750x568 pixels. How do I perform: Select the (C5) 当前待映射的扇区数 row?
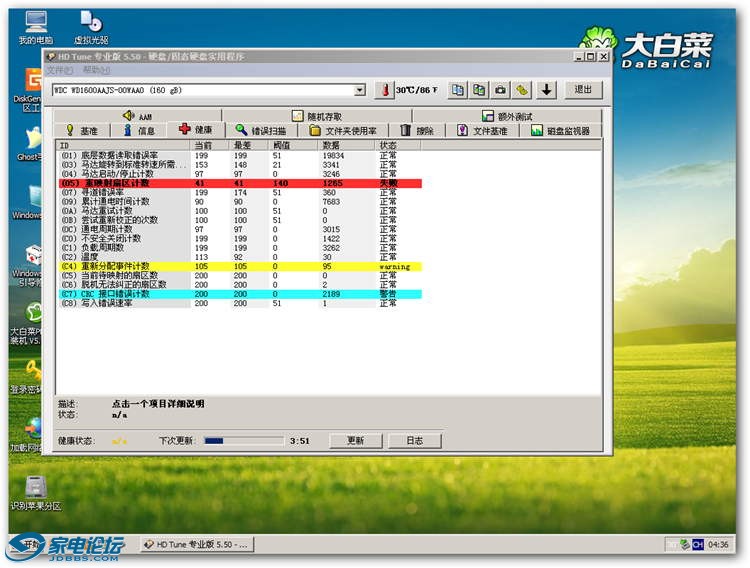pos(240,276)
